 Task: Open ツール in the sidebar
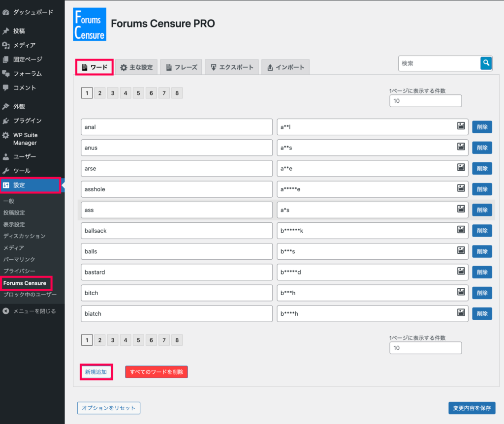click(x=32, y=171)
